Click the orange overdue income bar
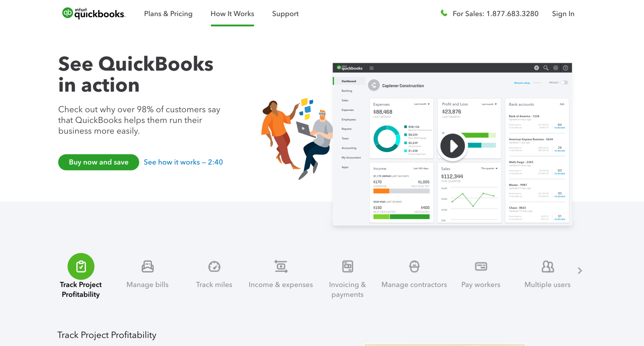This screenshot has width=644, height=346. click(x=381, y=191)
